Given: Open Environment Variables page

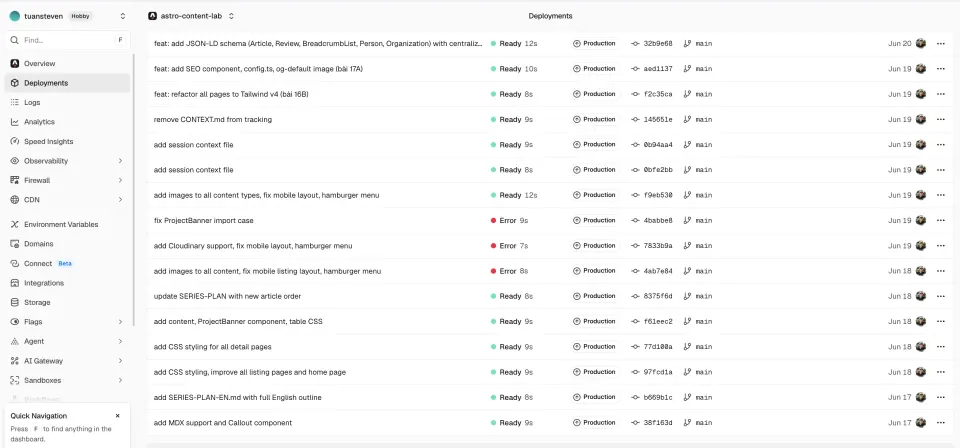Looking at the screenshot, I should [67, 225].
